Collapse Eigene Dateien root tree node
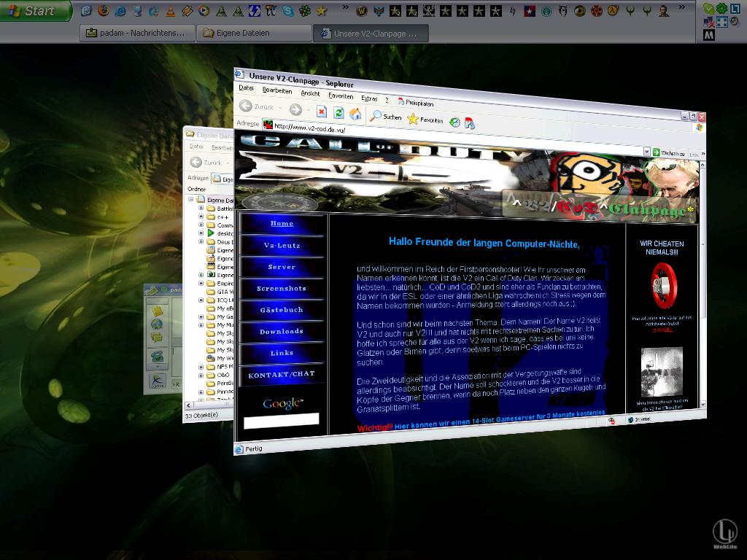 click(x=190, y=199)
